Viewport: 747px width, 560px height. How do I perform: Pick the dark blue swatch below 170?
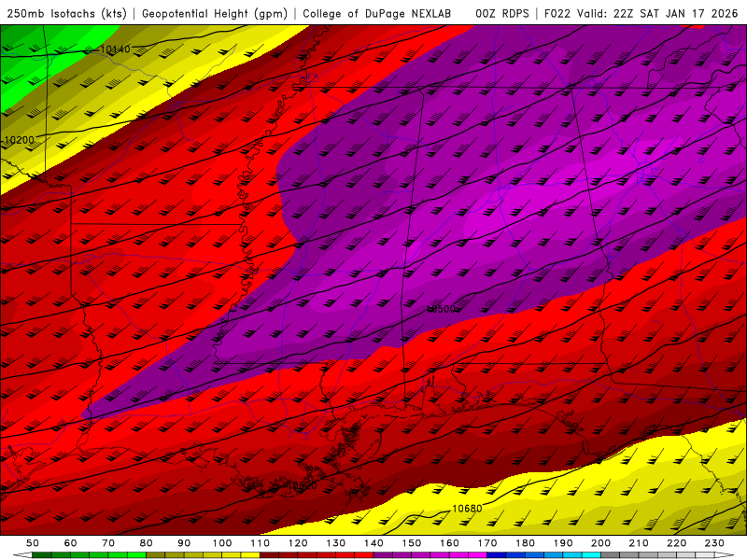(x=497, y=556)
